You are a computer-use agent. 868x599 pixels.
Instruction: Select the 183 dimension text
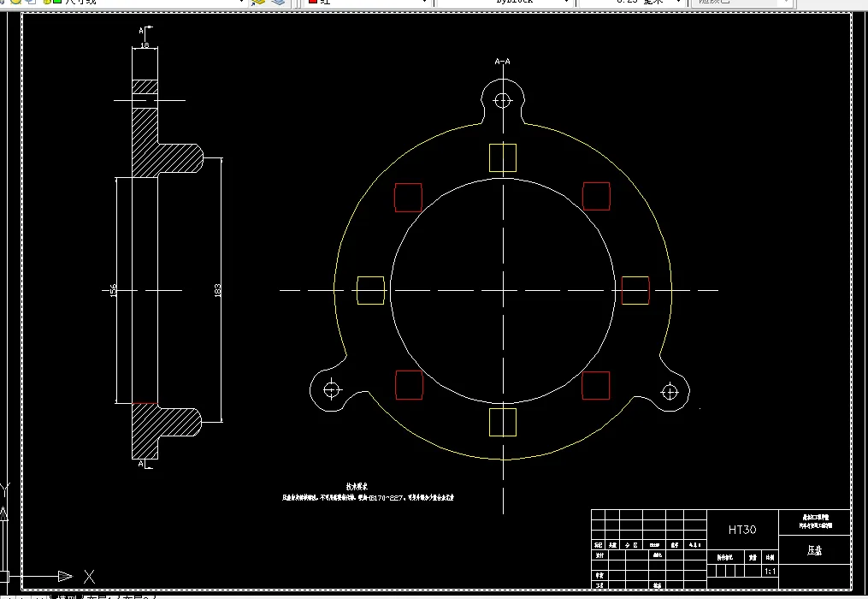pos(217,290)
